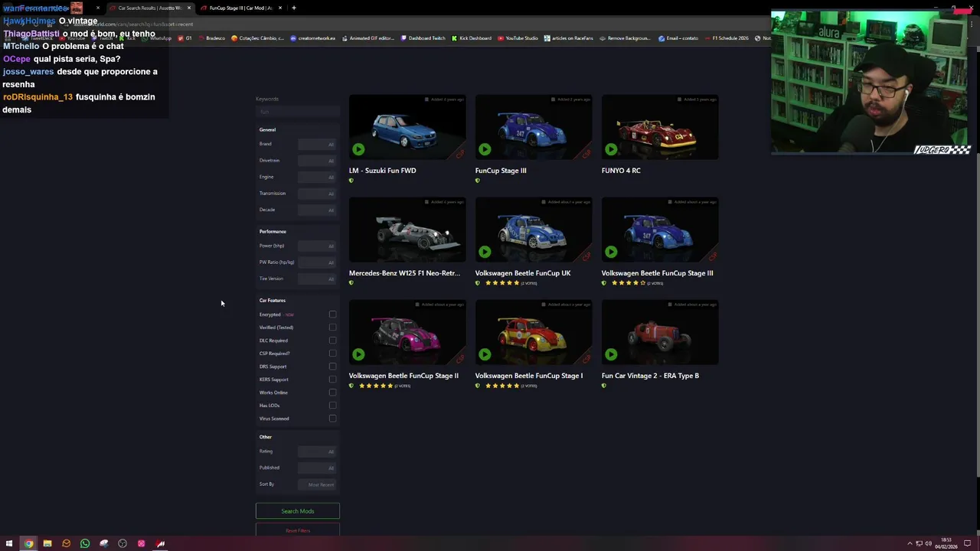The image size is (980, 551).
Task: Open Chrome from the taskbar
Action: [28, 543]
